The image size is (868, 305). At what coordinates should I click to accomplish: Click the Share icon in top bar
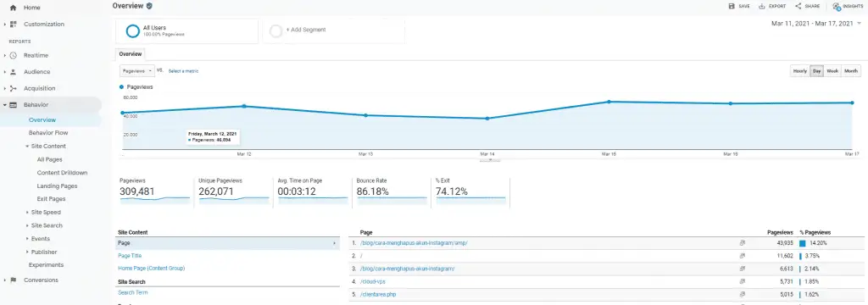798,6
